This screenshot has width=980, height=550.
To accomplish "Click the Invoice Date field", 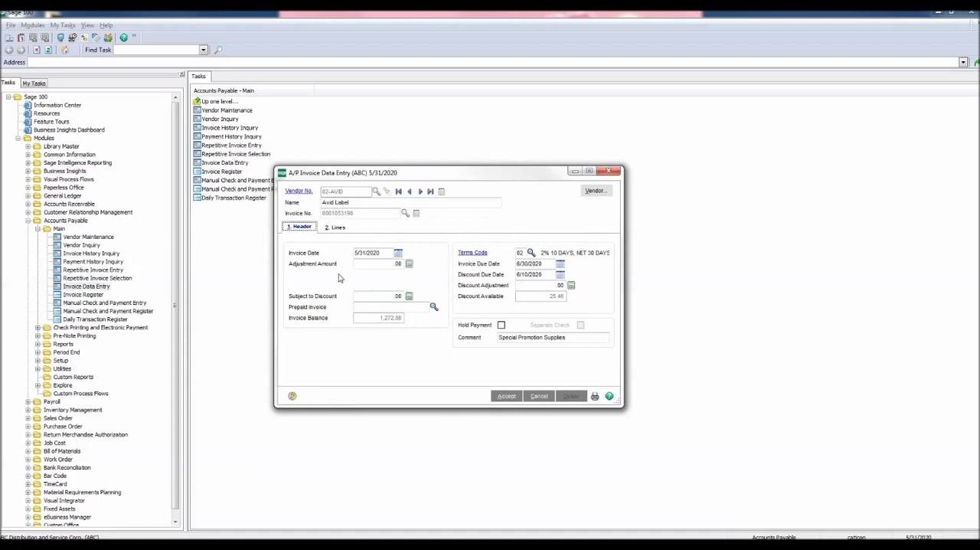I will (x=373, y=253).
